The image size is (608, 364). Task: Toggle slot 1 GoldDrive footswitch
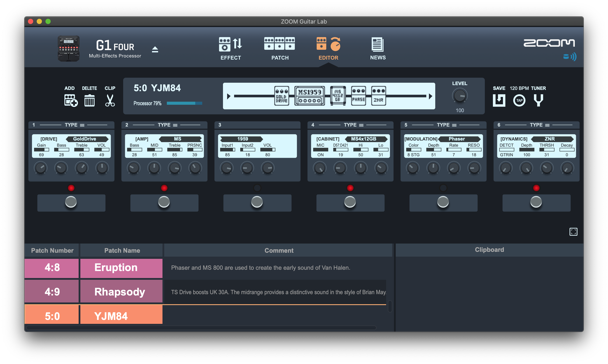[x=71, y=202]
